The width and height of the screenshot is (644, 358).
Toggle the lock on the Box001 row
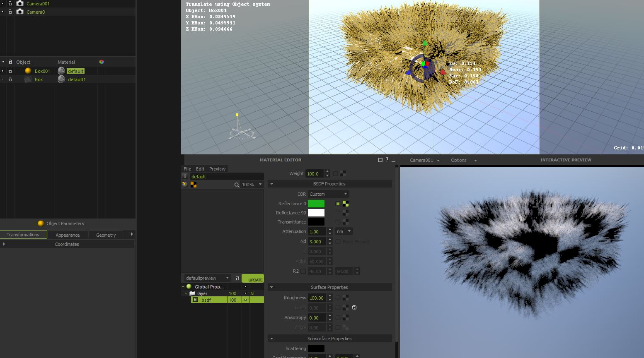pyautogui.click(x=10, y=71)
